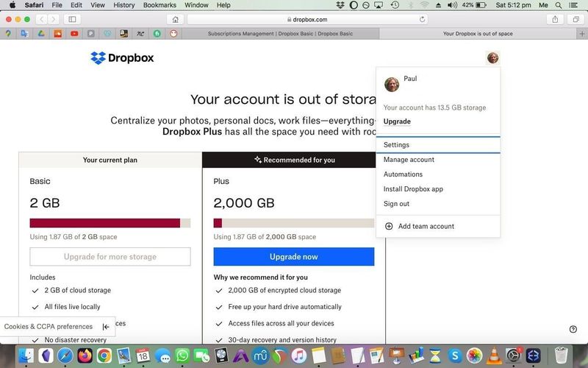Choose Manage account from the dropdown
The width and height of the screenshot is (588, 368).
click(409, 160)
